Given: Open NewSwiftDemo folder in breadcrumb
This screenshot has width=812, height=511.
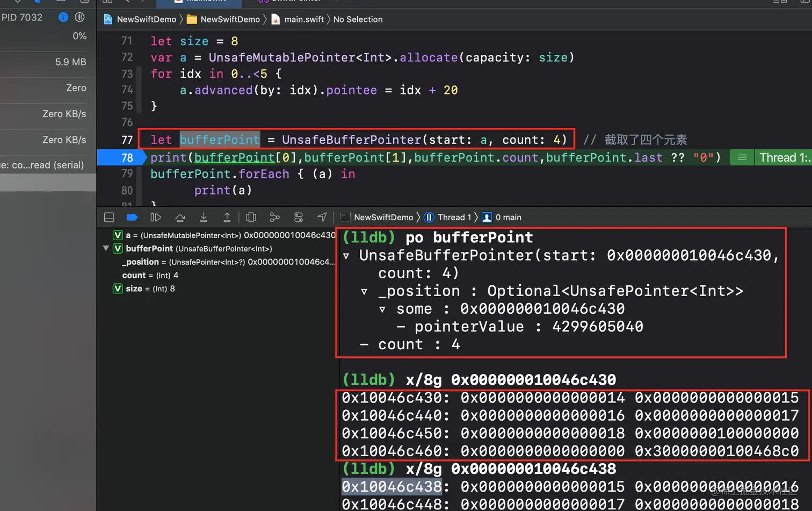Looking at the screenshot, I should point(223,19).
